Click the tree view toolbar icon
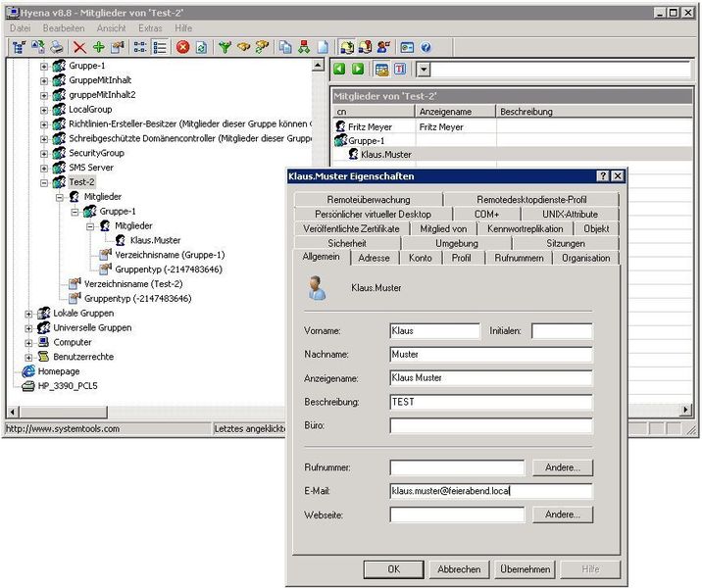Image resolution: width=702 pixels, height=588 pixels. tap(19, 47)
